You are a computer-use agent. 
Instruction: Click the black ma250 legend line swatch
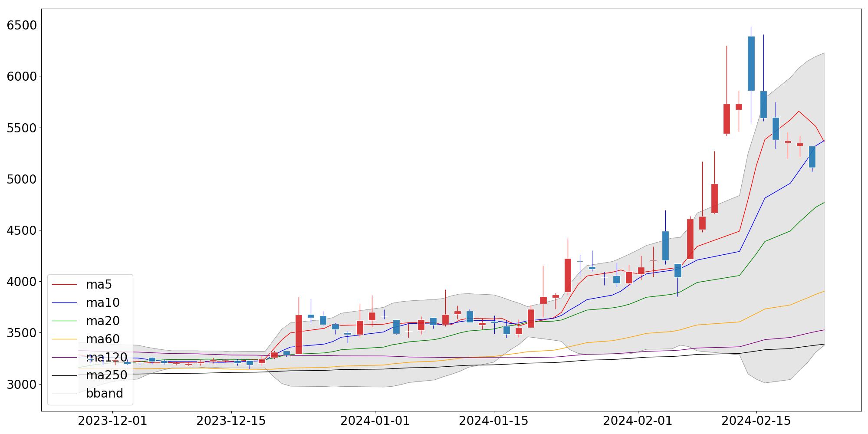[x=64, y=375]
